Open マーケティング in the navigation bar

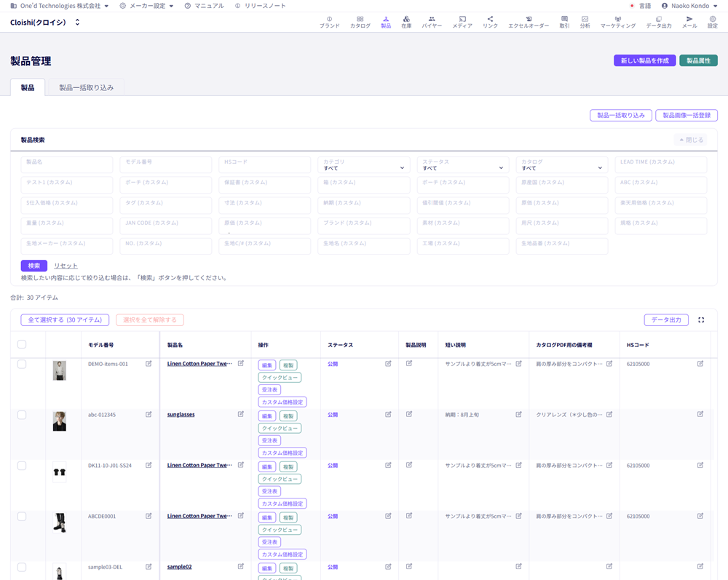[x=618, y=23]
